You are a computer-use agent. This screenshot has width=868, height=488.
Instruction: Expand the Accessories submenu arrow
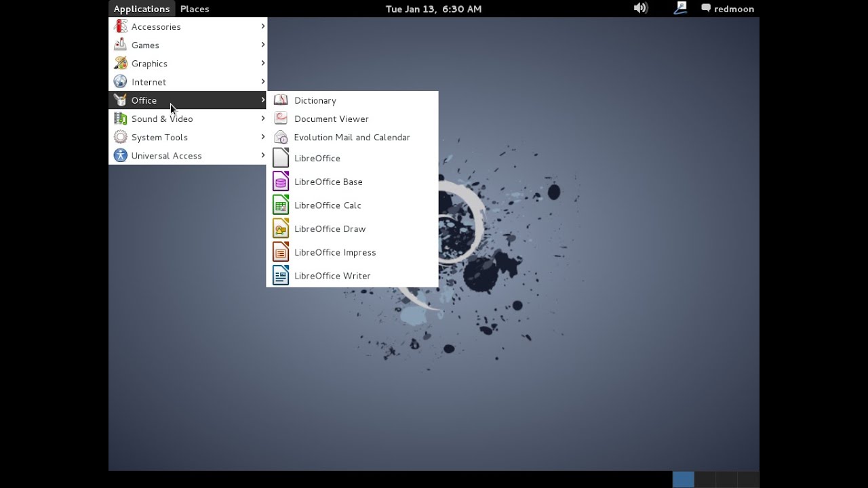tap(263, 26)
